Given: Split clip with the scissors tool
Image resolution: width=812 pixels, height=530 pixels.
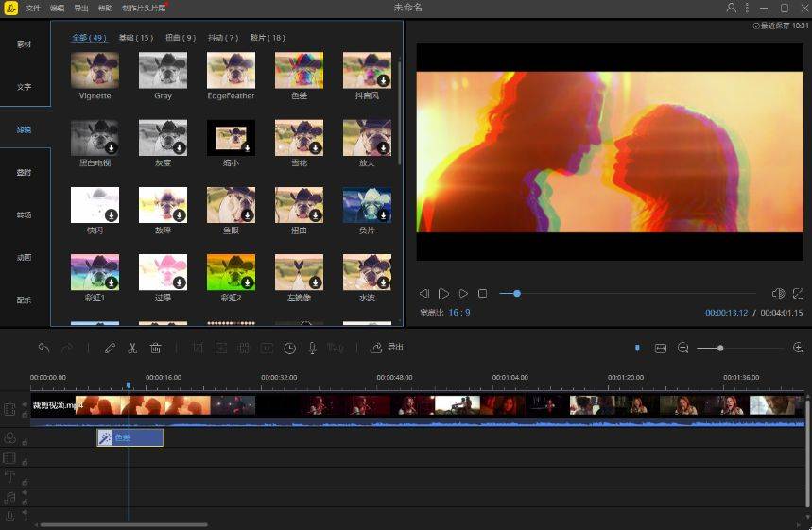Looking at the screenshot, I should (x=132, y=348).
